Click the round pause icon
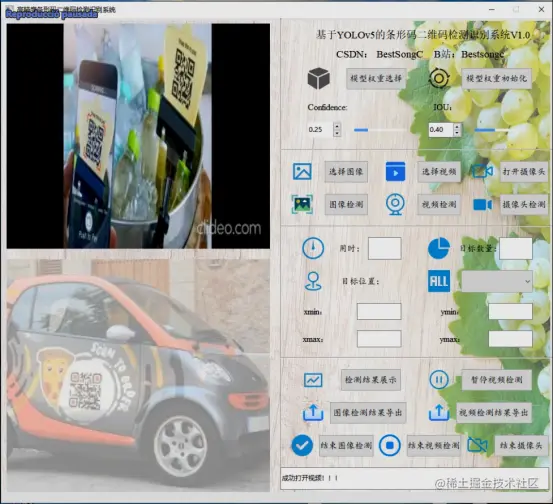 point(439,380)
